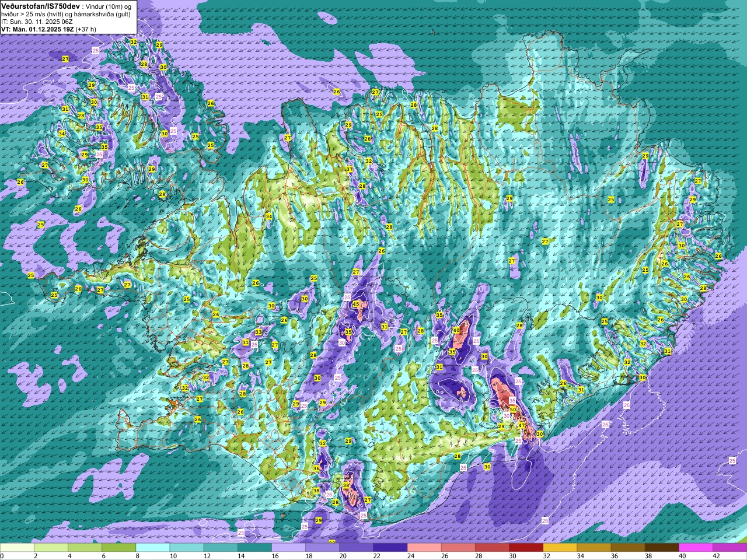747x560 pixels.
Task: Click the line IT: Sun. 30. 11. 2025 06Z
Action: pyautogui.click(x=37, y=22)
